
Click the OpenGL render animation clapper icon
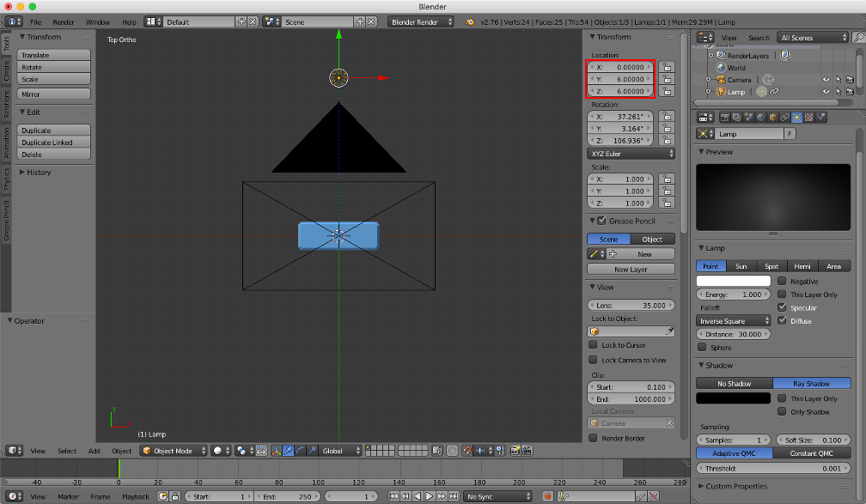(527, 451)
